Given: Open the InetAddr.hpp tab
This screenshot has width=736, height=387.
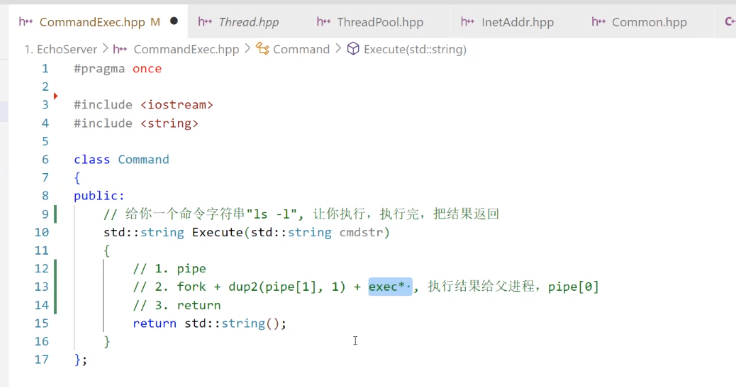Looking at the screenshot, I should (517, 22).
